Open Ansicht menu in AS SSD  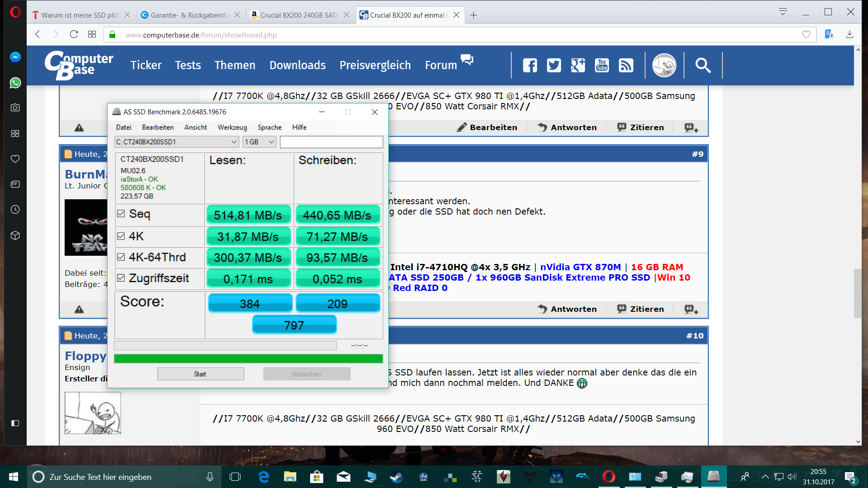[x=196, y=127]
